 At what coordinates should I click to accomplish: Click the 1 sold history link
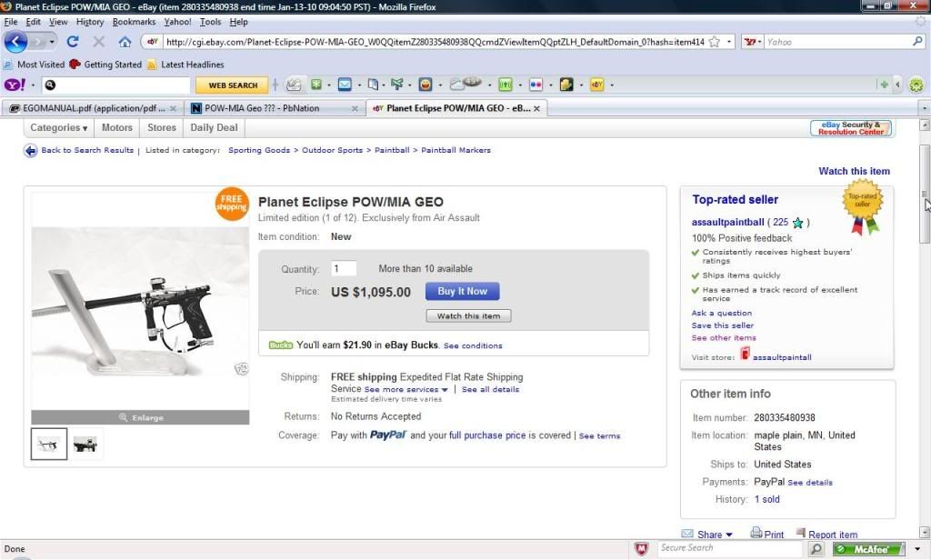point(766,499)
